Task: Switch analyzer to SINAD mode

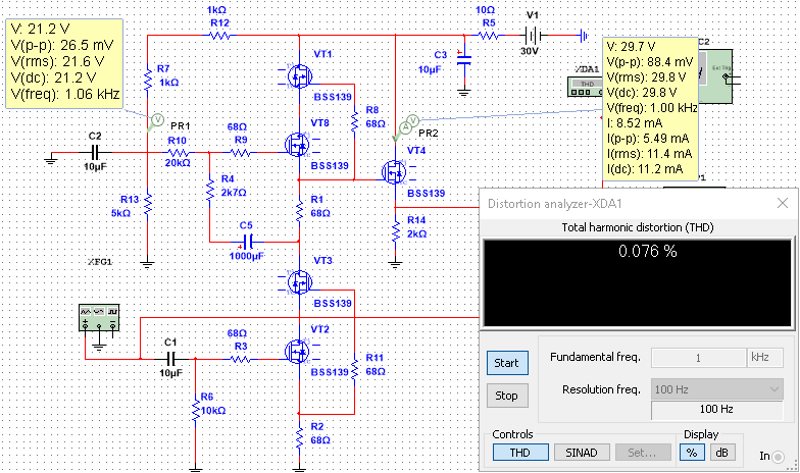Action: [581, 453]
